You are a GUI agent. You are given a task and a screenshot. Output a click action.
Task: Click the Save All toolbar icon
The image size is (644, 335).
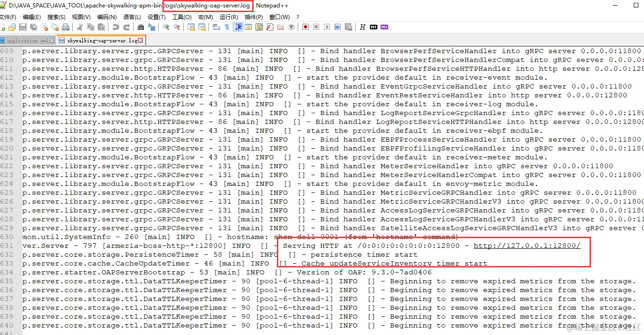point(34,27)
